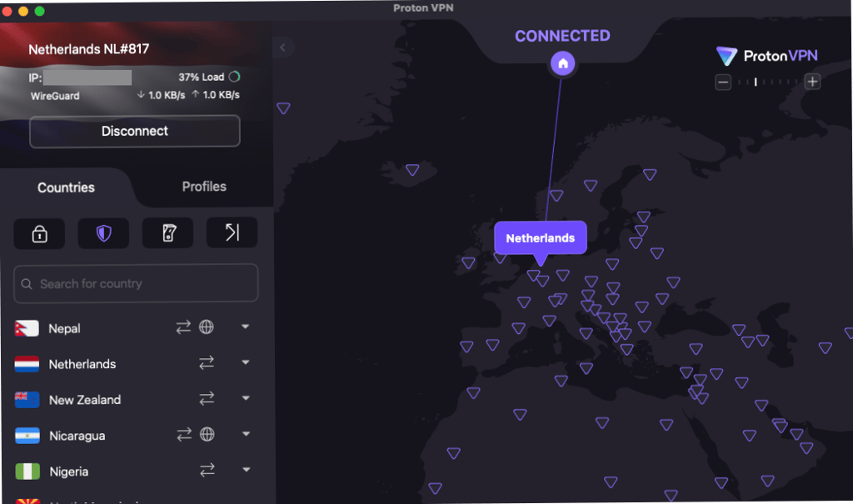The image size is (853, 504).
Task: Select Nicaragua country row
Action: pos(136,436)
